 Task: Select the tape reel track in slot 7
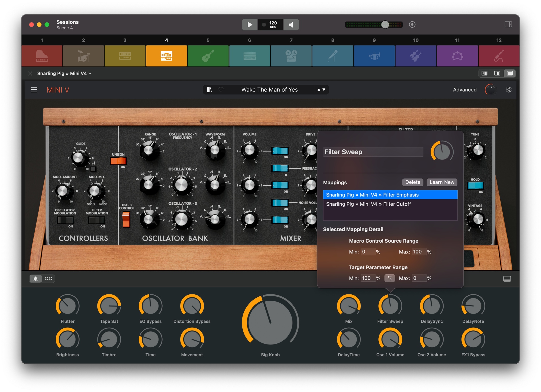pyautogui.click(x=291, y=56)
